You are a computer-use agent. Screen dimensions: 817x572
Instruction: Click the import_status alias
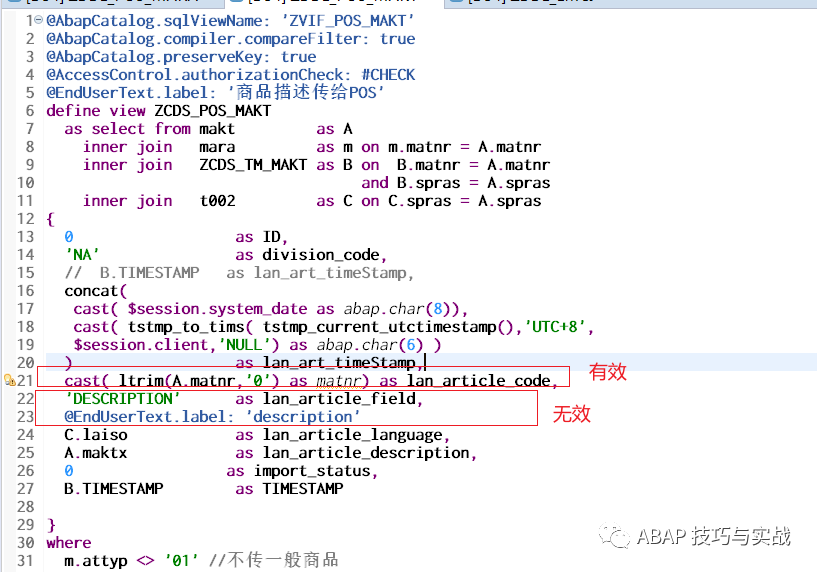[x=312, y=471]
